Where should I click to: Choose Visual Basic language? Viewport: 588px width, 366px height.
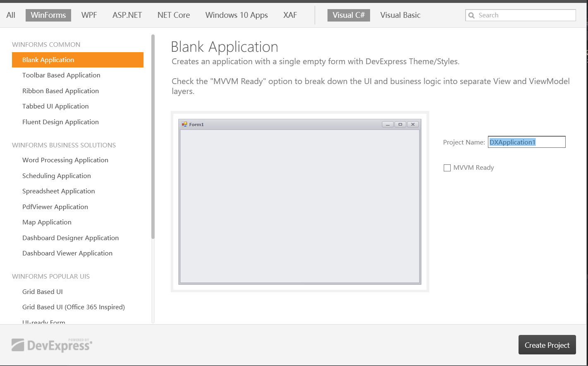click(x=400, y=15)
